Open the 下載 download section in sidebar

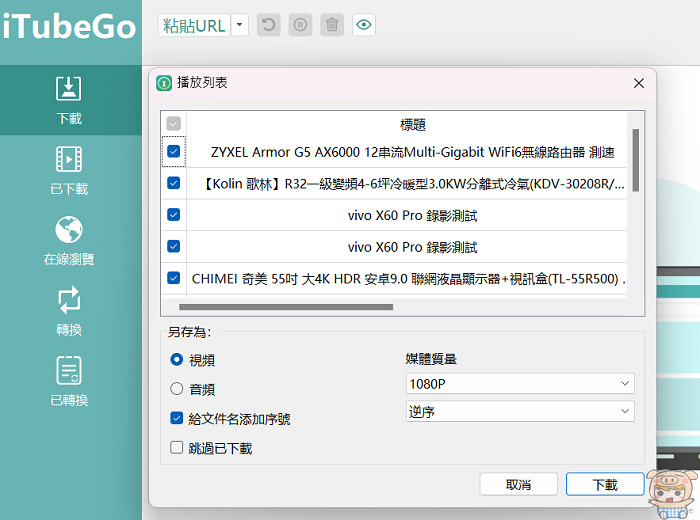pyautogui.click(x=69, y=100)
